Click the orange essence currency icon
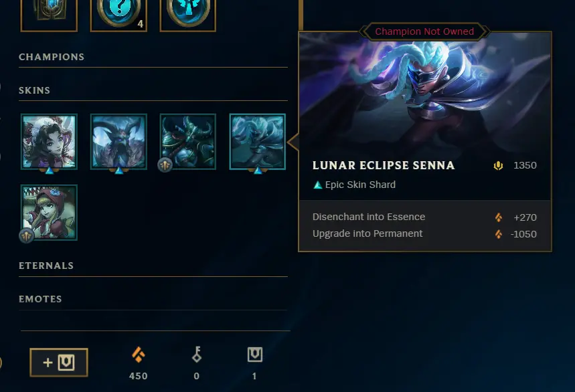The width and height of the screenshot is (575, 392). click(x=139, y=355)
